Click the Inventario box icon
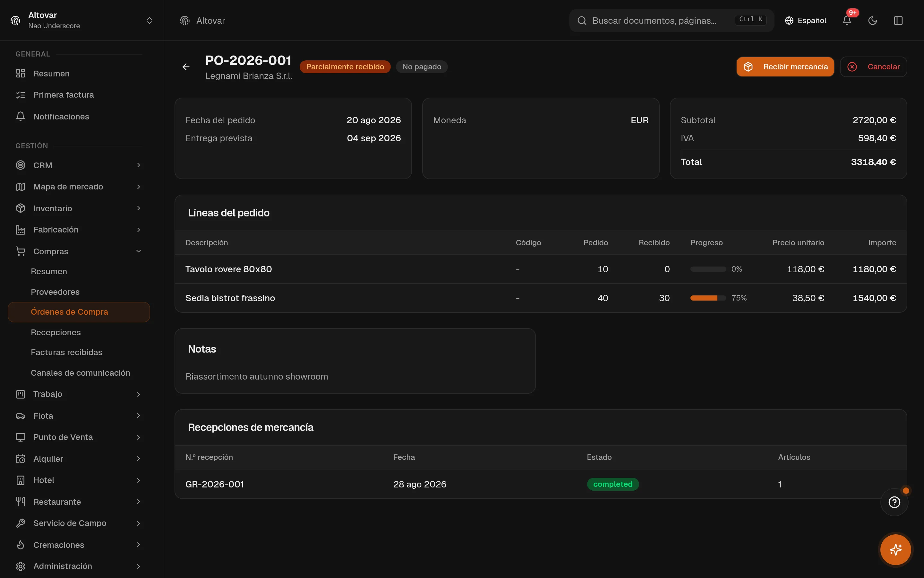The height and width of the screenshot is (578, 924). (x=21, y=208)
